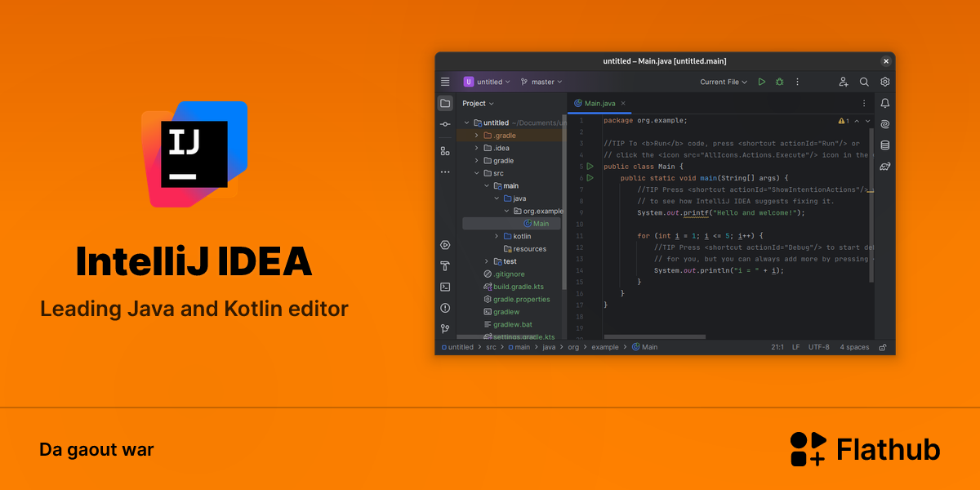This screenshot has width=980, height=490.
Task: Click example breadcrumb in navigation bar
Action: pos(605,347)
